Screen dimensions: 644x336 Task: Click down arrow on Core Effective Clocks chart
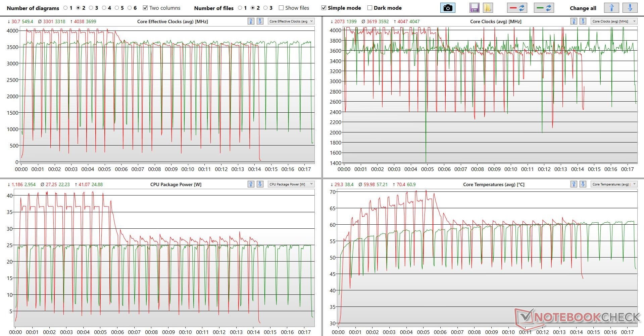click(260, 21)
